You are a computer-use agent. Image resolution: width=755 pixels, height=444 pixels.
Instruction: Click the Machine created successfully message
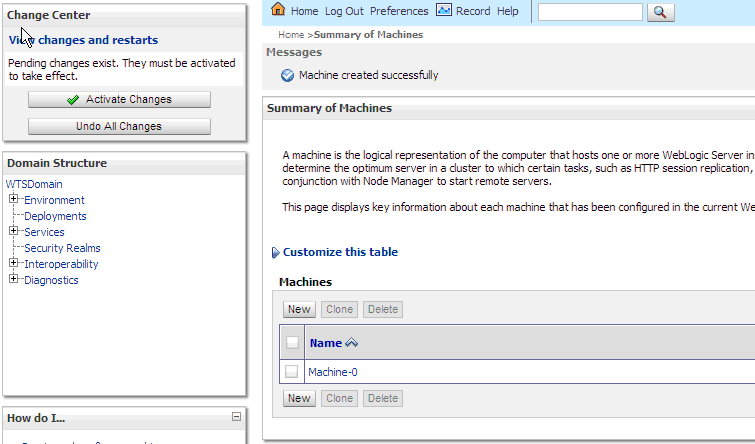pos(368,75)
